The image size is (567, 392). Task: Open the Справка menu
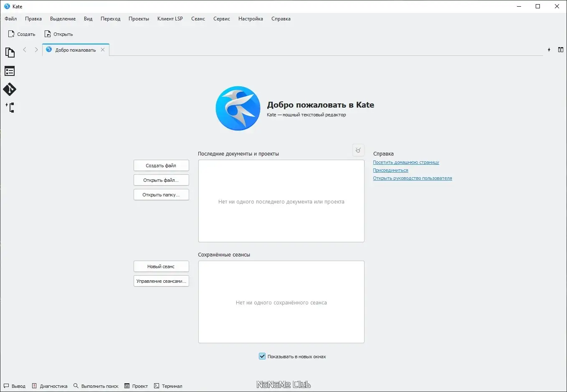[x=281, y=19]
